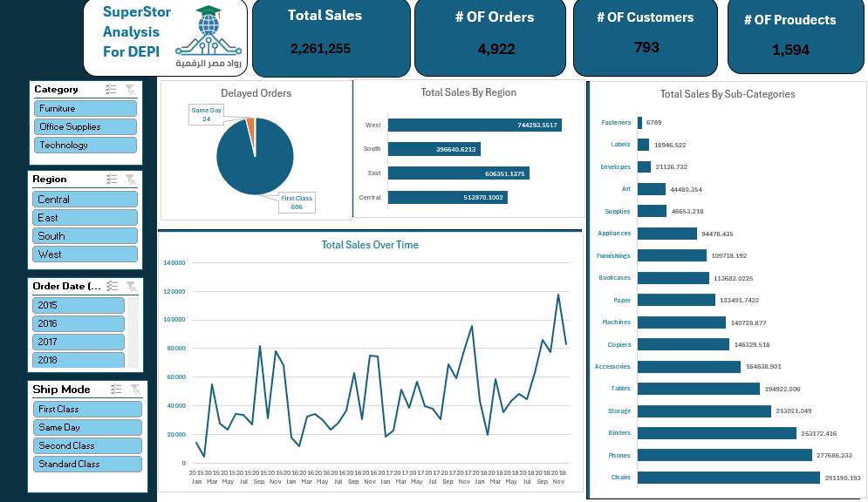
Task: Filter by First Class ship mode
Action: tap(87, 409)
